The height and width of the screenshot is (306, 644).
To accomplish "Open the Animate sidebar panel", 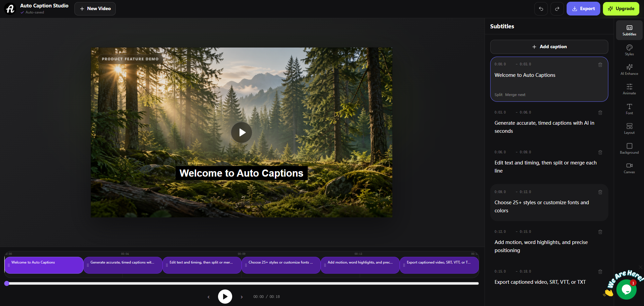I will [629, 89].
